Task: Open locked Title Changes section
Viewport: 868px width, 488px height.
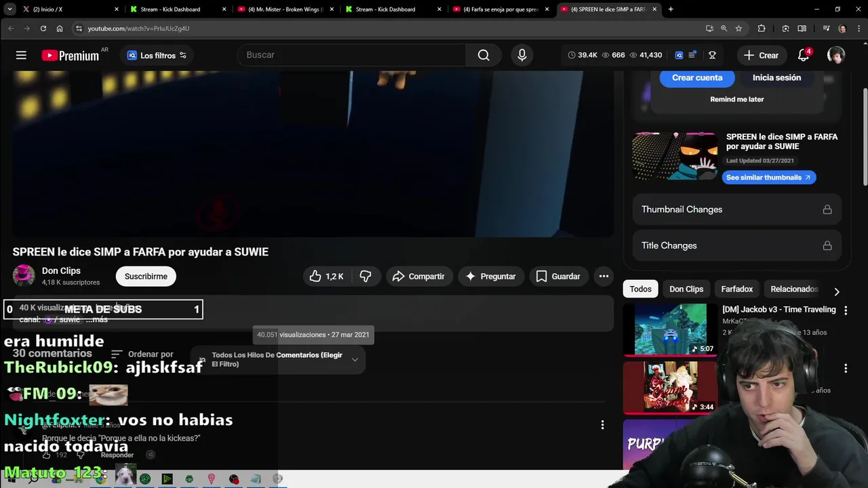Action: click(737, 245)
